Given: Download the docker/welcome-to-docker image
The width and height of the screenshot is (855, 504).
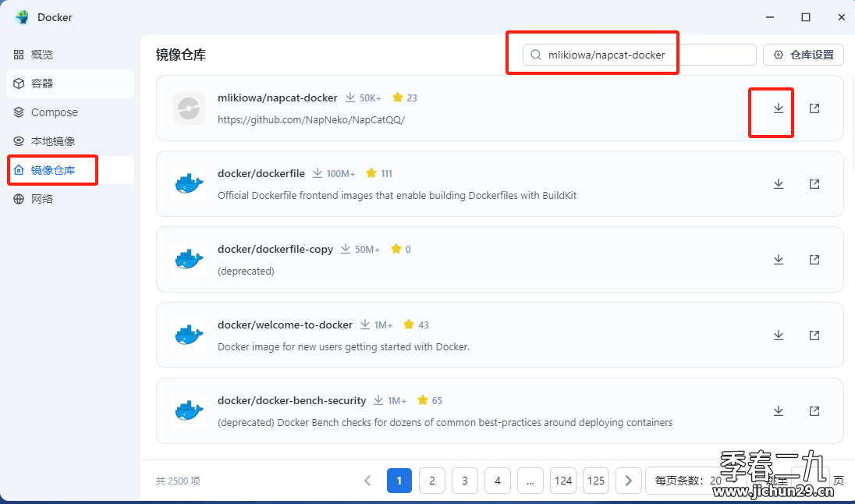Looking at the screenshot, I should pos(778,335).
